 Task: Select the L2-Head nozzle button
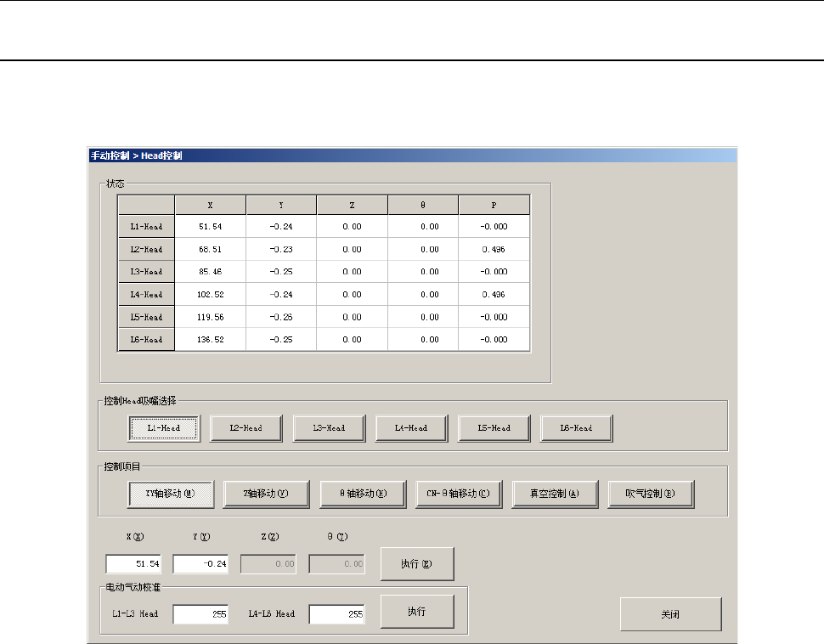pos(246,429)
